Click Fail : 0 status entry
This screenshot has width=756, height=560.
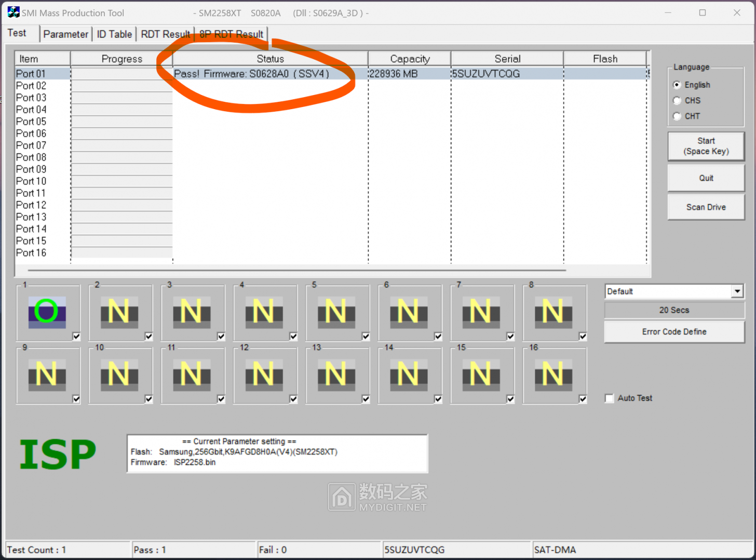tap(319, 550)
